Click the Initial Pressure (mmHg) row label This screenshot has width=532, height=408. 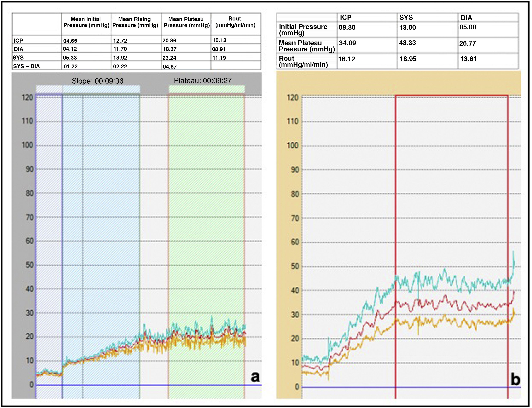click(303, 30)
